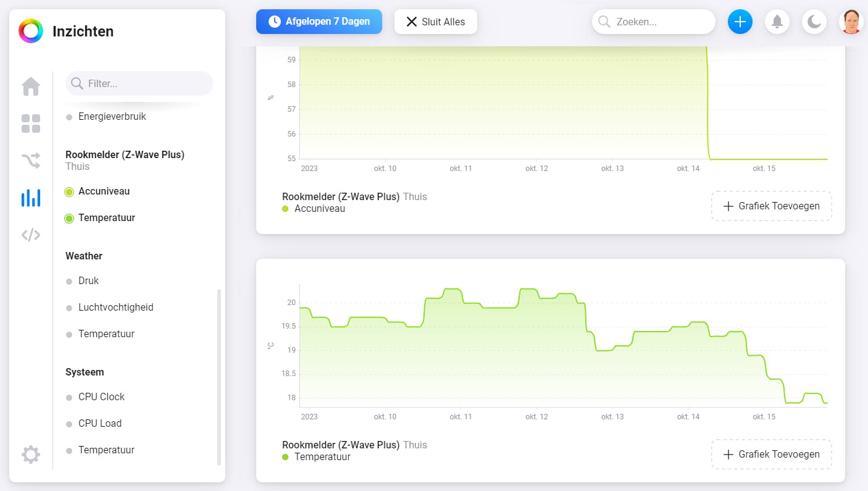The width and height of the screenshot is (868, 491).
Task: Open the developer script code icon
Action: point(31,235)
